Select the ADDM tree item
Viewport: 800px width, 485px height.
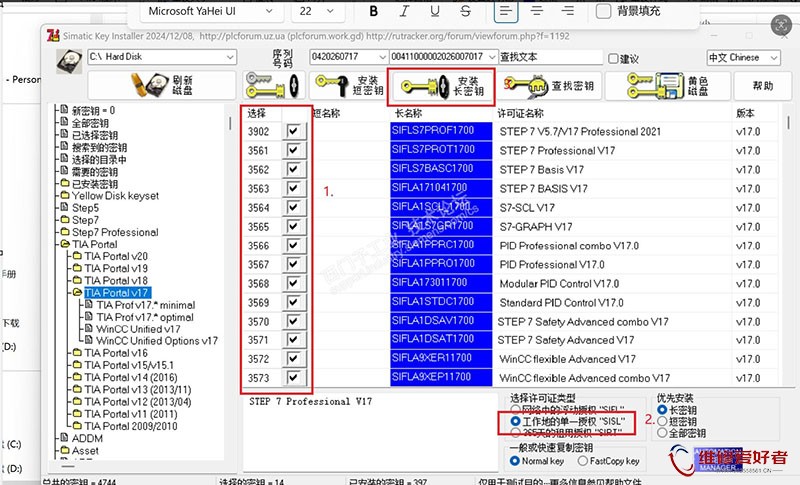click(x=87, y=439)
